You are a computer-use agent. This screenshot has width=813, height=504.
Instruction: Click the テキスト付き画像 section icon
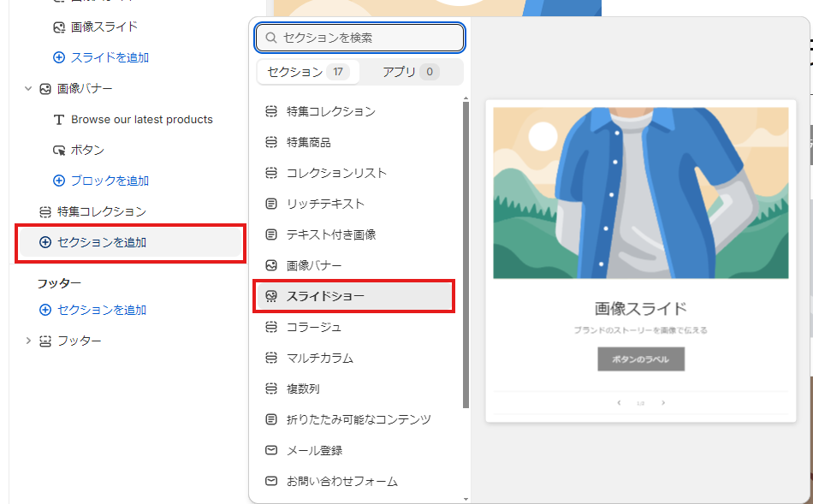(x=270, y=234)
